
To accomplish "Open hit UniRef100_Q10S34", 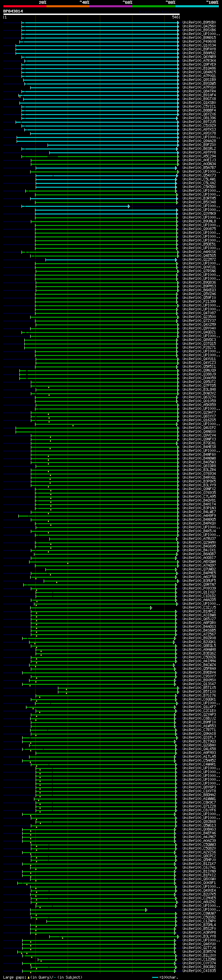I will 199,45.
